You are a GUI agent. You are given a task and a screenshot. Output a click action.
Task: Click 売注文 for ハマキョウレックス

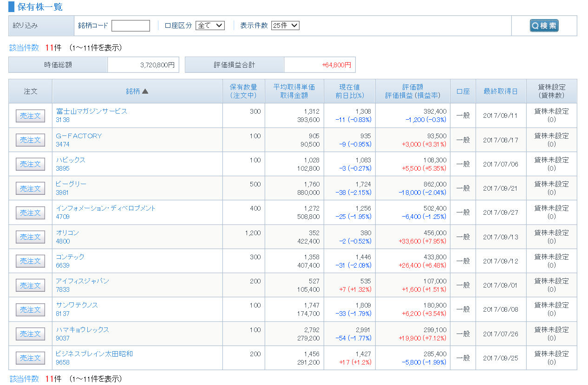30,334
